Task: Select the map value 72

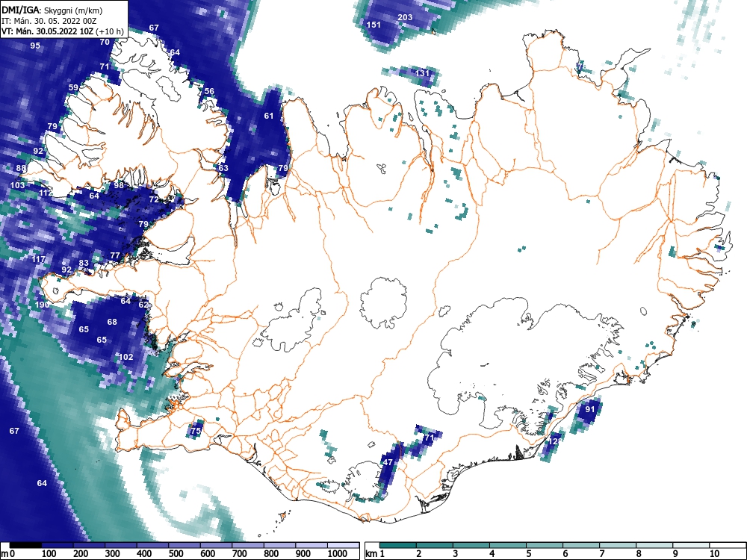Action: (x=154, y=199)
